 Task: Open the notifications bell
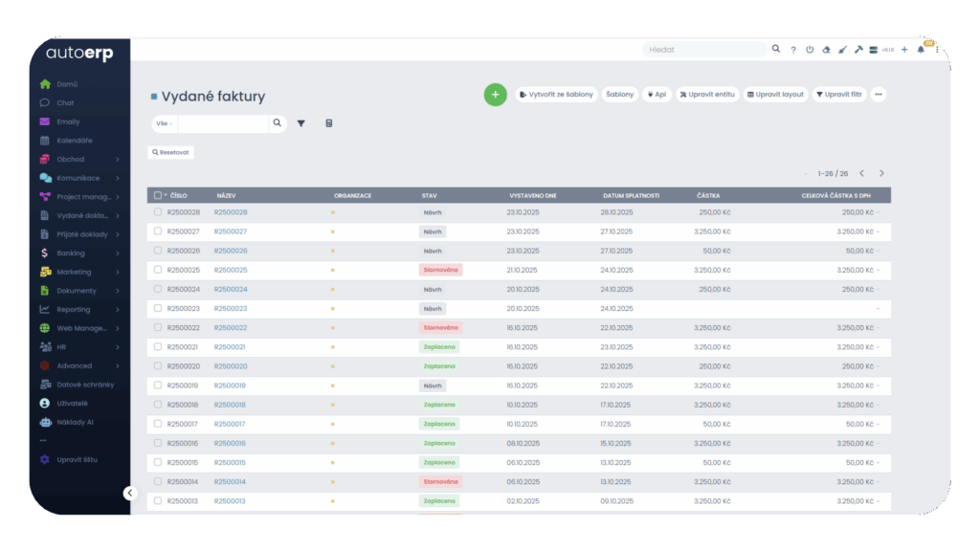[921, 50]
